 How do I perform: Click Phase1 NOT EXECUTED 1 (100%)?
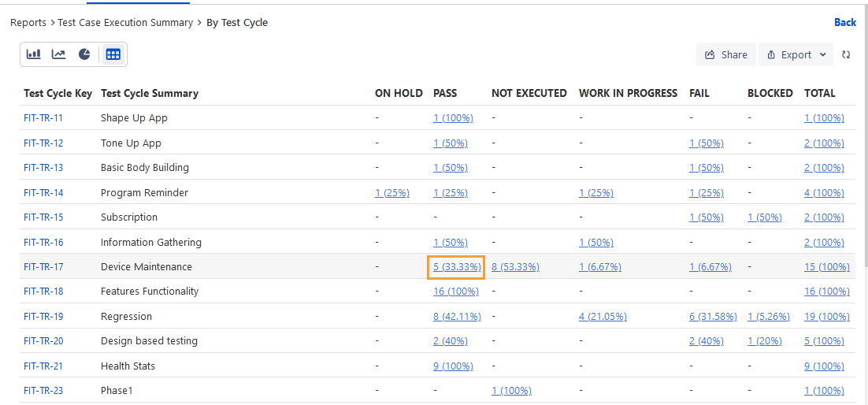coord(511,391)
